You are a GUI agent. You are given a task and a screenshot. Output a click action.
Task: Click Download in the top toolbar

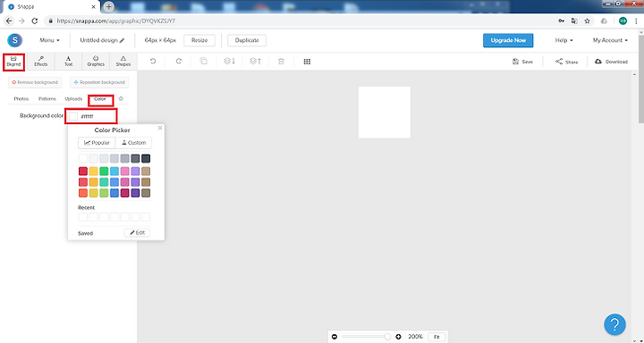(611, 62)
